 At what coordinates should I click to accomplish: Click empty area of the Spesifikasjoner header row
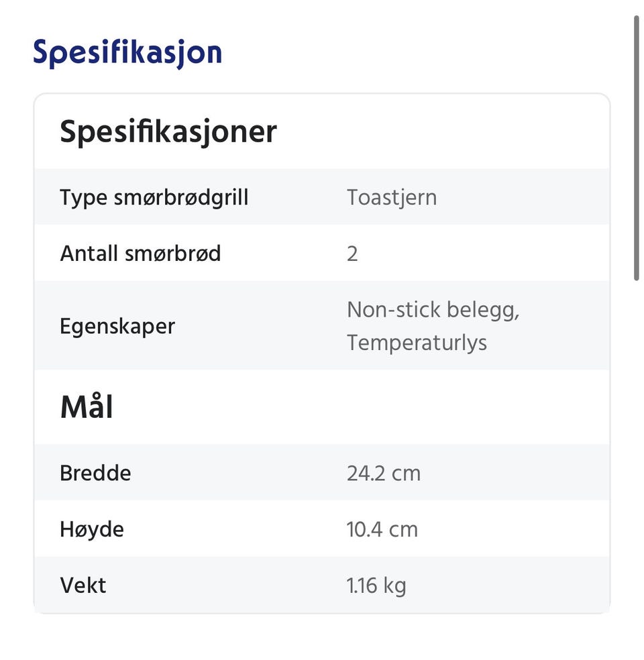[442, 131]
